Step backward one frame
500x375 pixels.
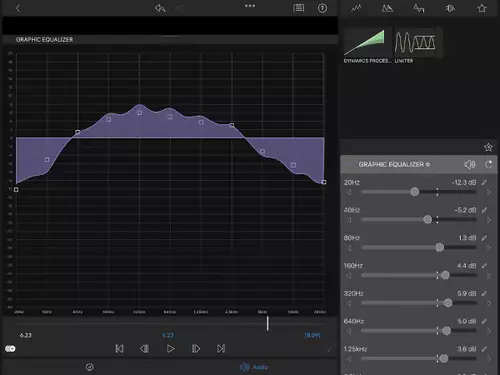point(145,349)
